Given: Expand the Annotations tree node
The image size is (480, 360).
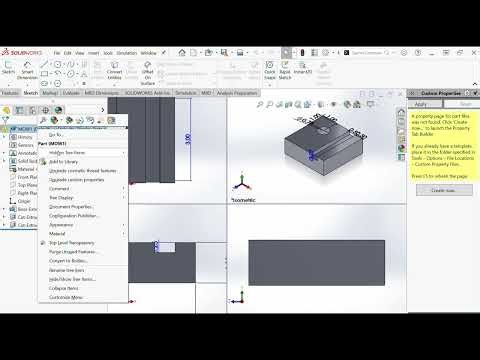Looking at the screenshot, I should [x=4, y=153].
